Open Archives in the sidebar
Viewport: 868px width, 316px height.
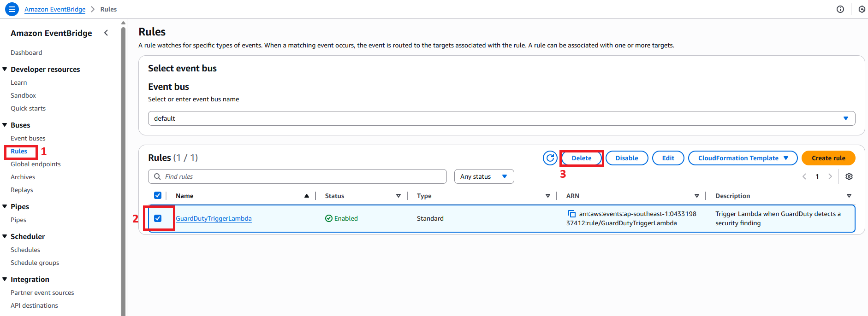(x=23, y=177)
